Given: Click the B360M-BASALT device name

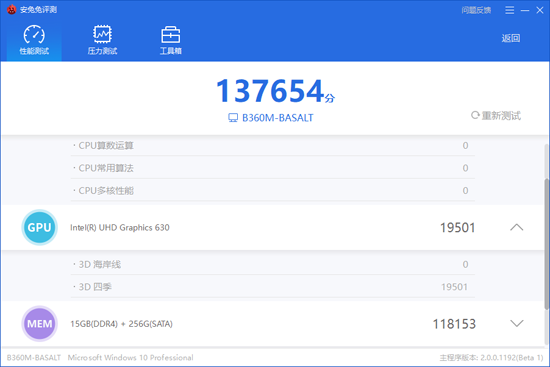Looking at the screenshot, I should pos(277,118).
